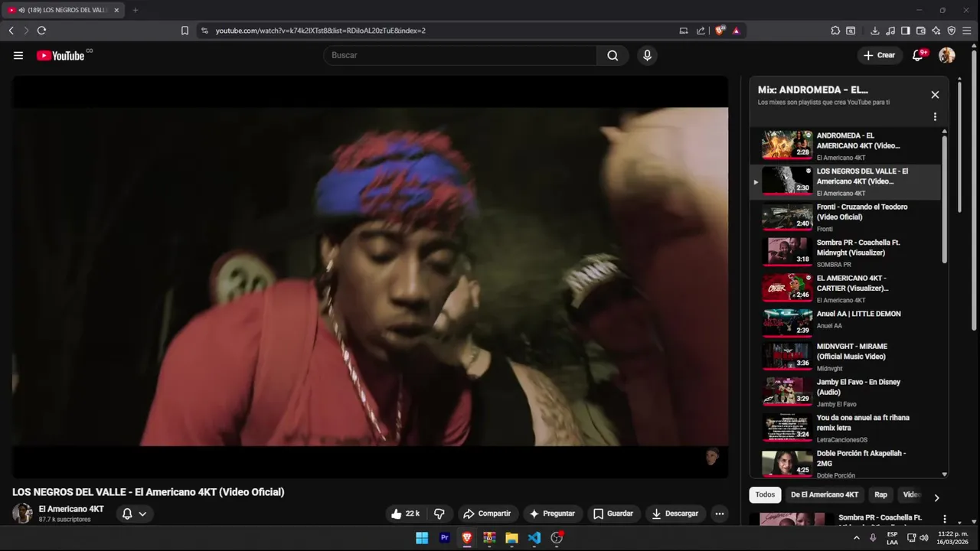The width and height of the screenshot is (980, 551).
Task: Open Visual Studio Code from taskbar
Action: click(x=534, y=538)
